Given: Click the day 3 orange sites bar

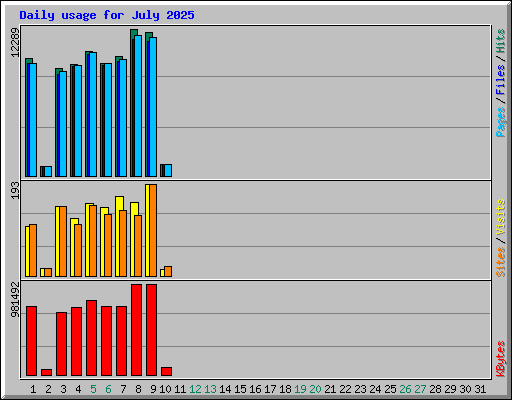Looking at the screenshot, I should pyautogui.click(x=63, y=241).
